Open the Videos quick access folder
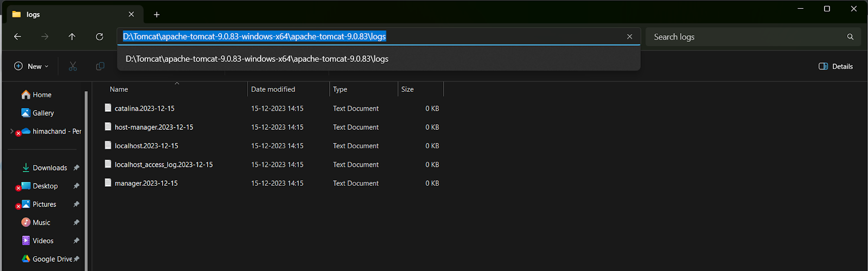 pos(37,241)
